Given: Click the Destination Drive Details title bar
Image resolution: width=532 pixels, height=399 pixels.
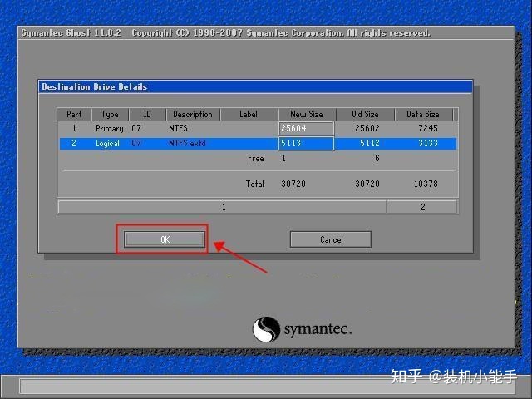Looking at the screenshot, I should coord(255,86).
